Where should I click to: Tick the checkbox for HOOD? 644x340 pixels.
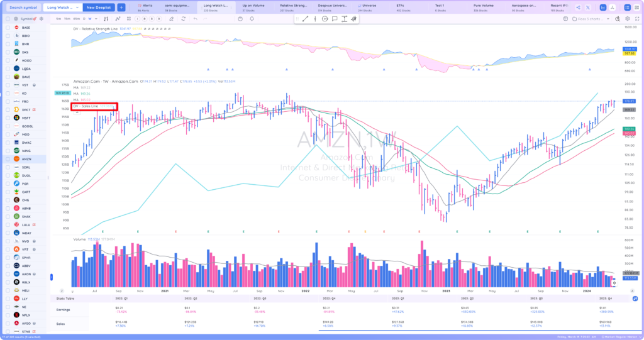tap(8, 60)
